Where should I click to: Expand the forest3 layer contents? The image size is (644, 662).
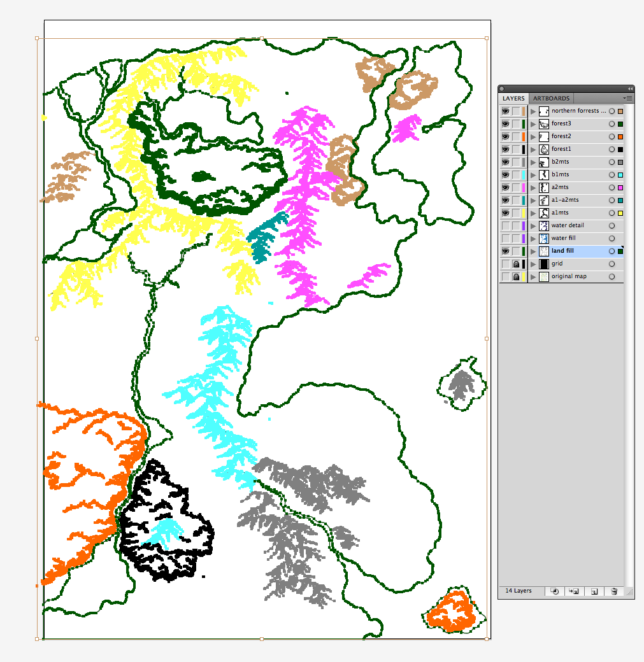pos(533,124)
